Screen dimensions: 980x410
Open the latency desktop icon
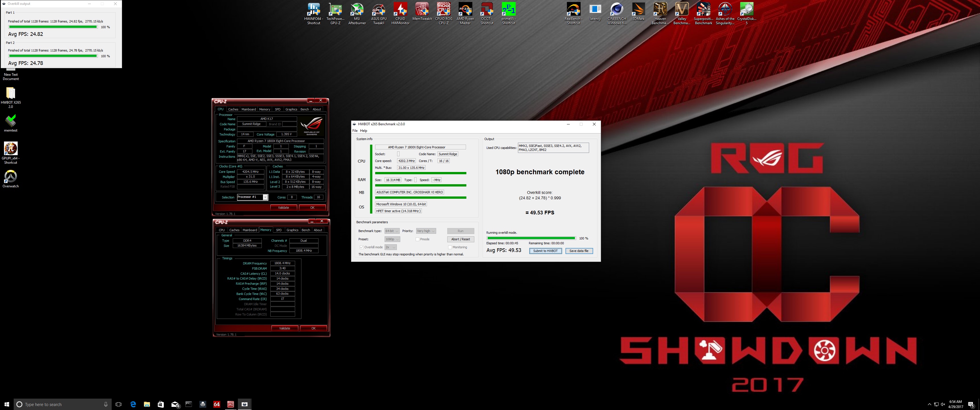[595, 11]
